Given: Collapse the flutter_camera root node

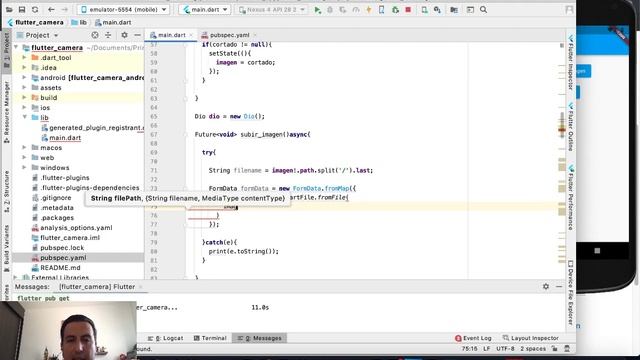Looking at the screenshot, I should pyautogui.click(x=16, y=48).
